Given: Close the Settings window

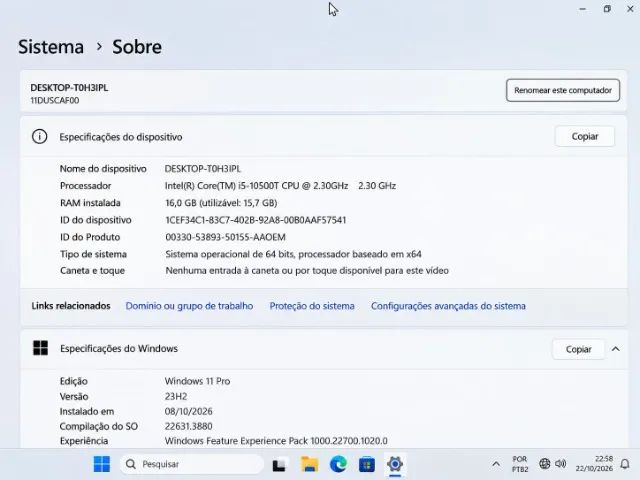Looking at the screenshot, I should 630,9.
